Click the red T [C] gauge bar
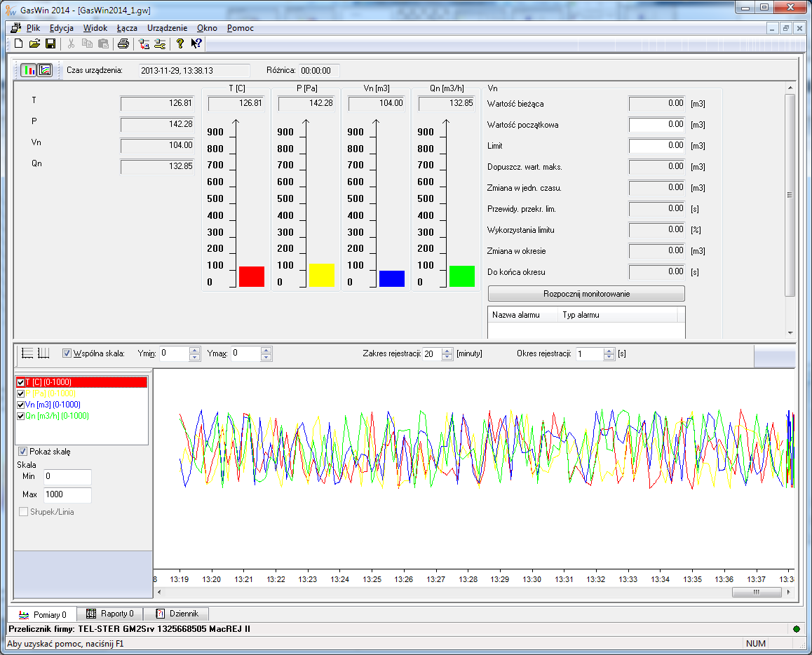Screen dimensions: 812x655 tap(252, 276)
